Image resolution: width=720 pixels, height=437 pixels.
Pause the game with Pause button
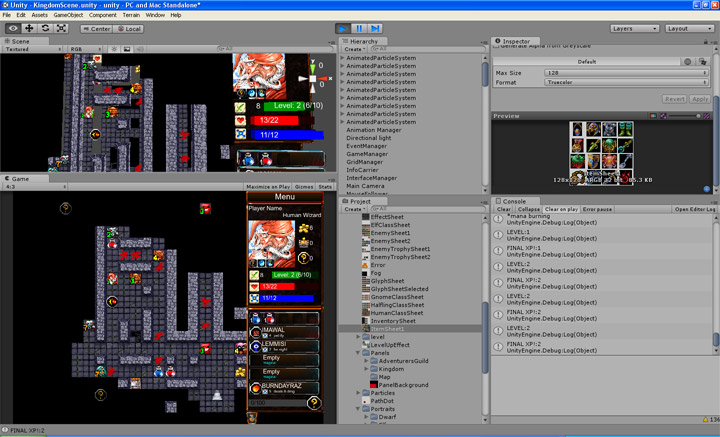[359, 28]
